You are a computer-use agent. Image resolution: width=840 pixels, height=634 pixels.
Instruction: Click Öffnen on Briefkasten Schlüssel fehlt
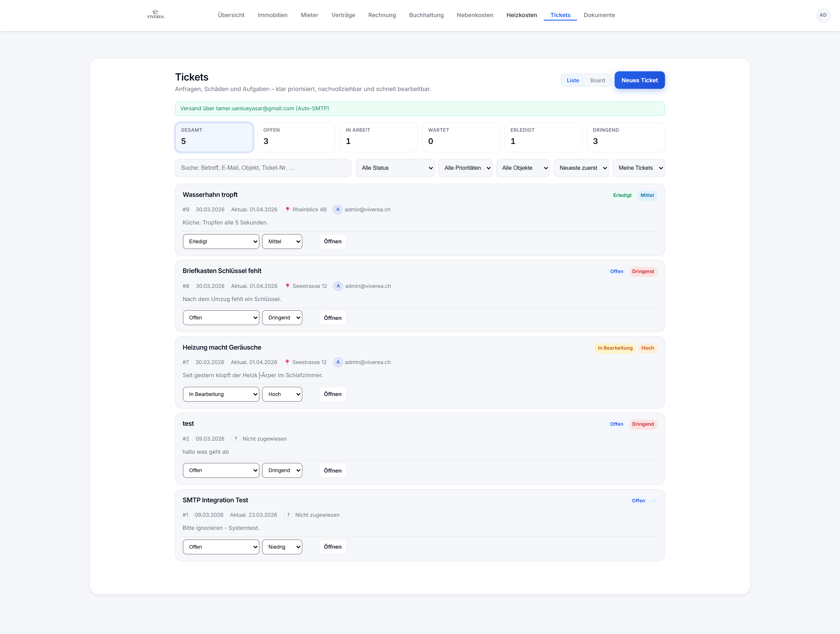[x=333, y=318]
